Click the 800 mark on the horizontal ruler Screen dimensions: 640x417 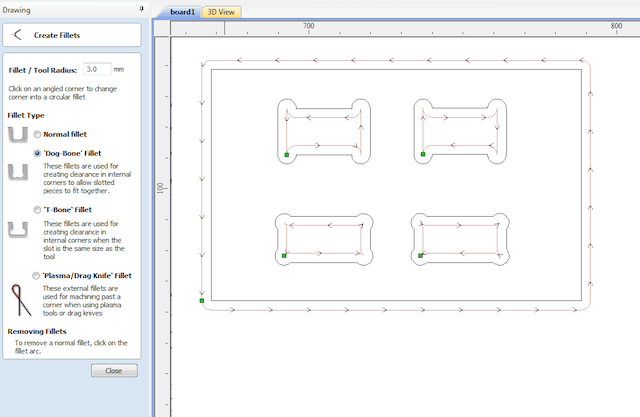pyautogui.click(x=616, y=26)
